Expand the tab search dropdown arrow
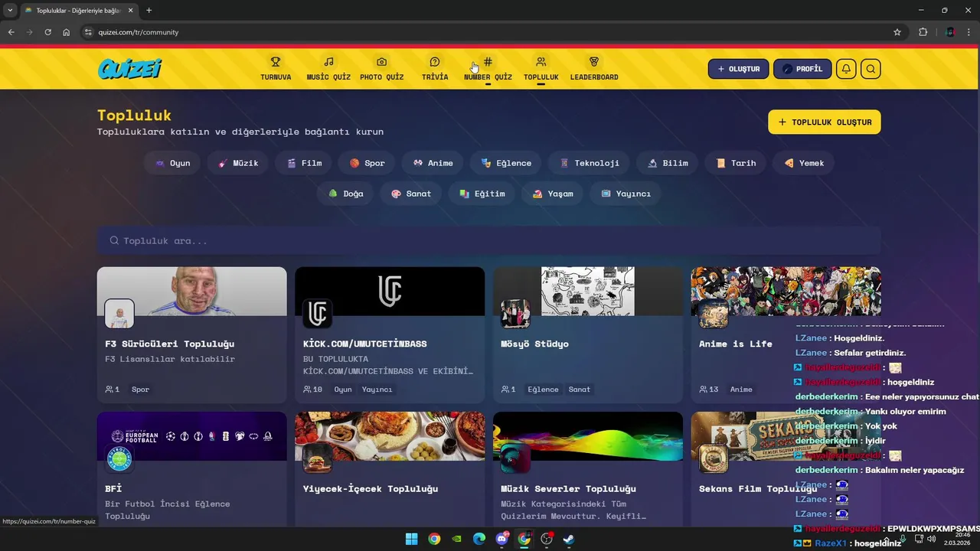This screenshot has width=980, height=551. (10, 10)
